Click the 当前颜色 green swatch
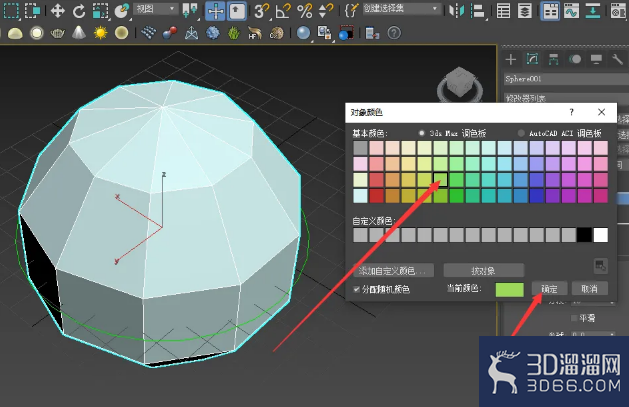The image size is (629, 407). tap(509, 290)
